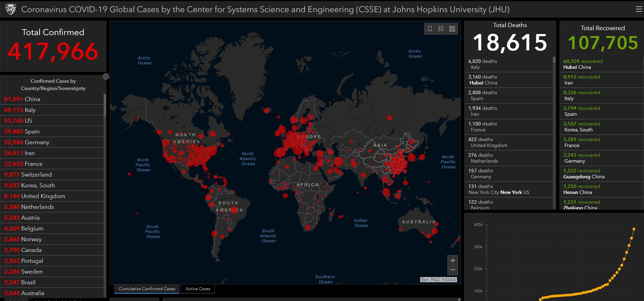644x301 pixels.
Task: Open the hamburger menu in header
Action: [x=639, y=9]
